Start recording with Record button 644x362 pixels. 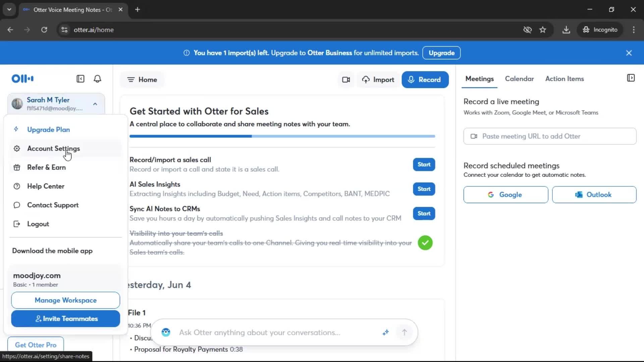(425, 80)
